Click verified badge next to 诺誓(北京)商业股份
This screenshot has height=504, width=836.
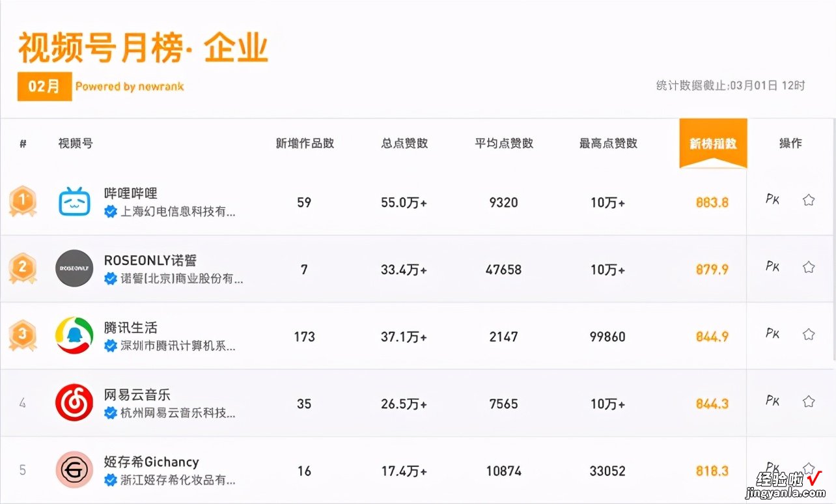click(111, 279)
